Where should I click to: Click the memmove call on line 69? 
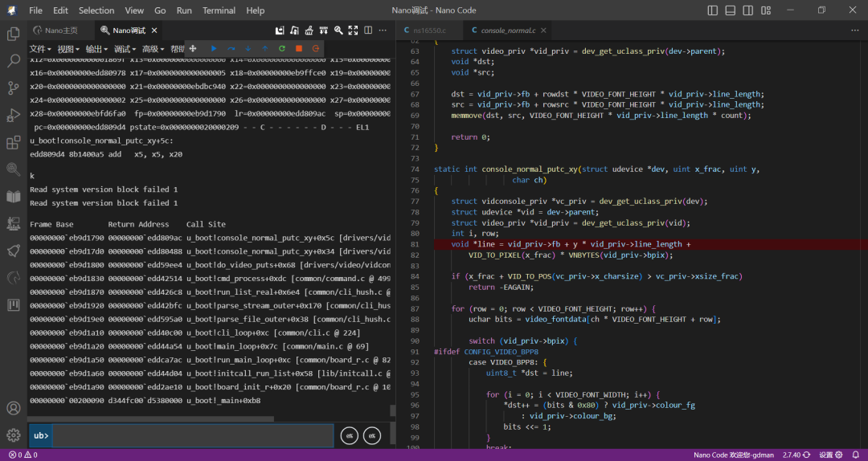pyautogui.click(x=467, y=116)
